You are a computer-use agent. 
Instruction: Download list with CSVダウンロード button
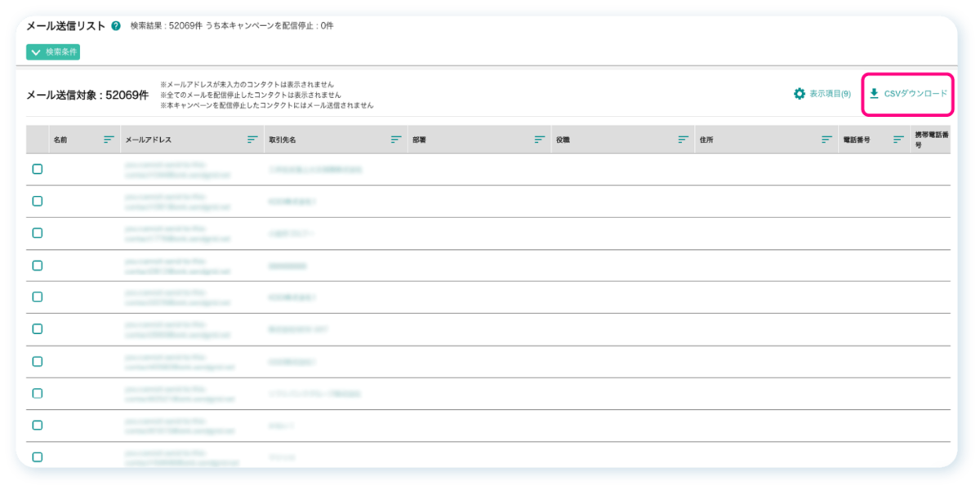pos(908,94)
